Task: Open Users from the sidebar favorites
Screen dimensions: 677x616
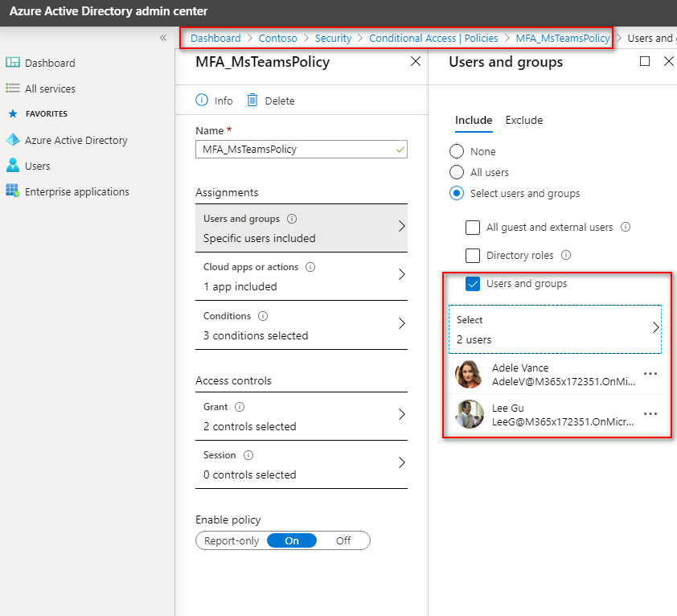Action: click(x=38, y=166)
